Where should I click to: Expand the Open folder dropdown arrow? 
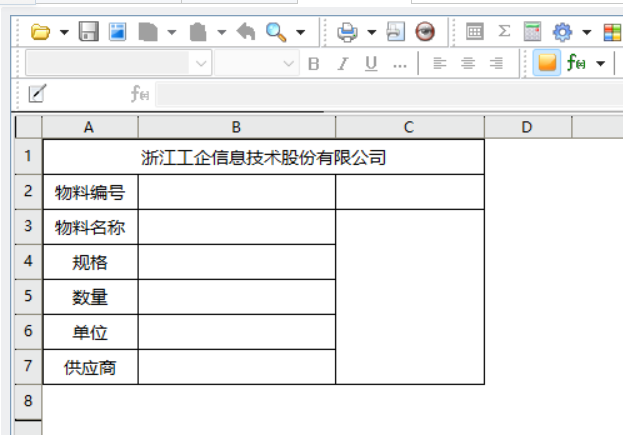[64, 32]
